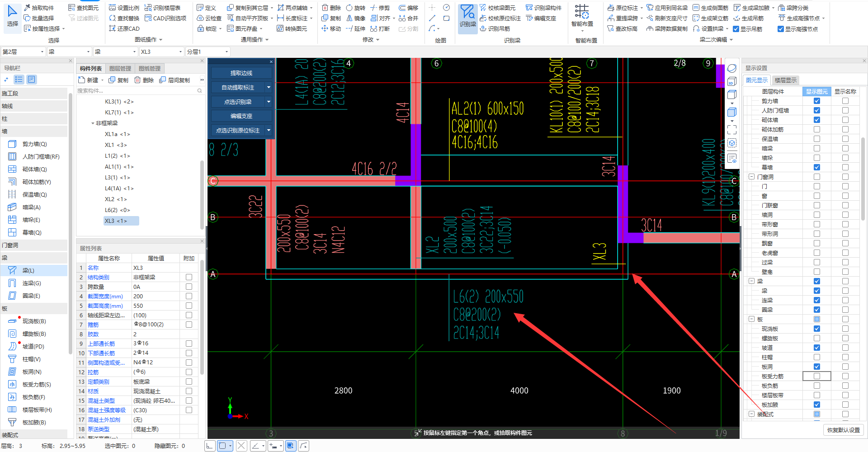This screenshot has width=868, height=452.
Task: Collapse the 门窗洞 display group
Action: (x=751, y=177)
